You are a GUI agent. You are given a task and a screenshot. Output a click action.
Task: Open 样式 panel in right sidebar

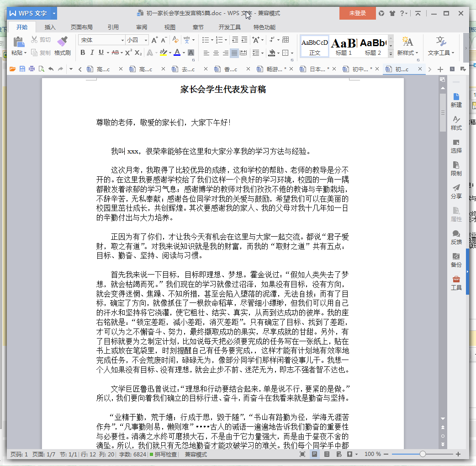click(456, 123)
